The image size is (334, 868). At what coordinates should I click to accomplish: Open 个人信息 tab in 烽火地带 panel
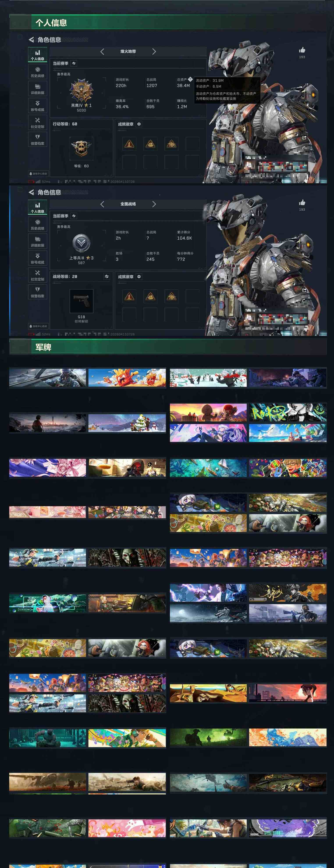click(x=37, y=55)
